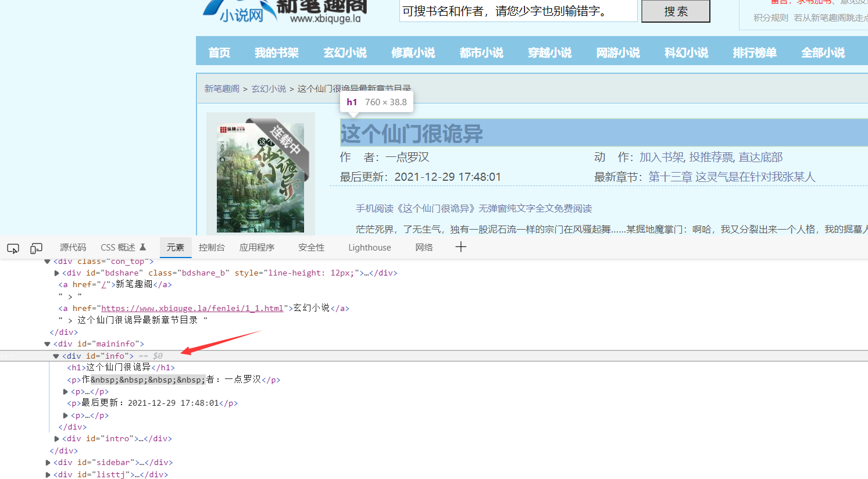This screenshot has height=479, width=868.
Task: Click the 加入书架 link
Action: click(662, 158)
